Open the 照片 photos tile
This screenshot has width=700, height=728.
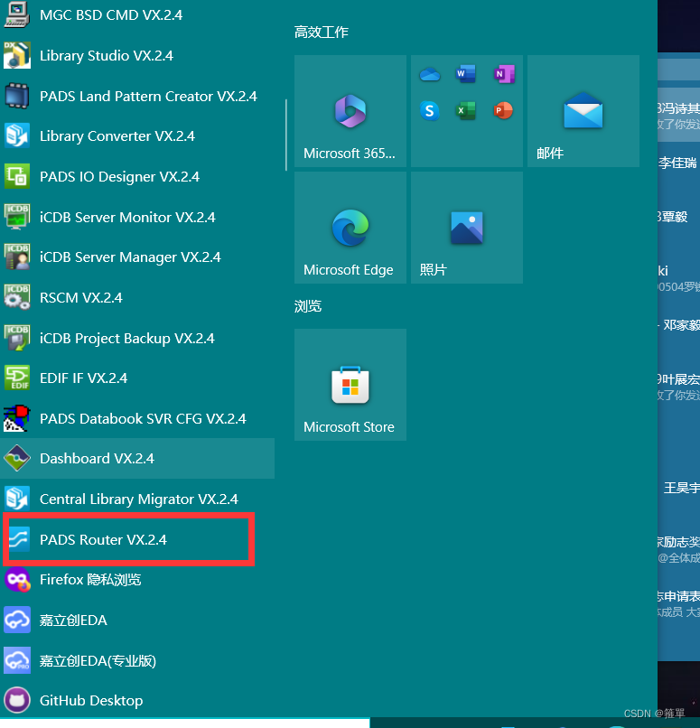[467, 228]
